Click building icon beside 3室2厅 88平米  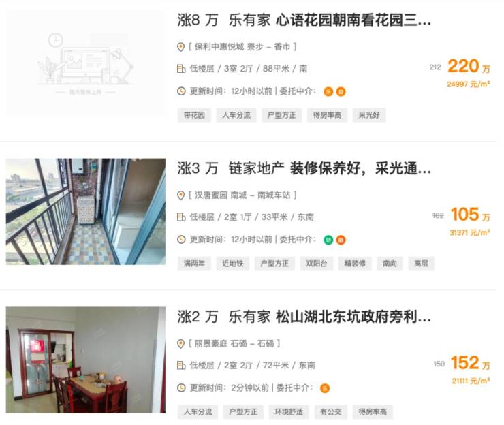pyautogui.click(x=181, y=69)
